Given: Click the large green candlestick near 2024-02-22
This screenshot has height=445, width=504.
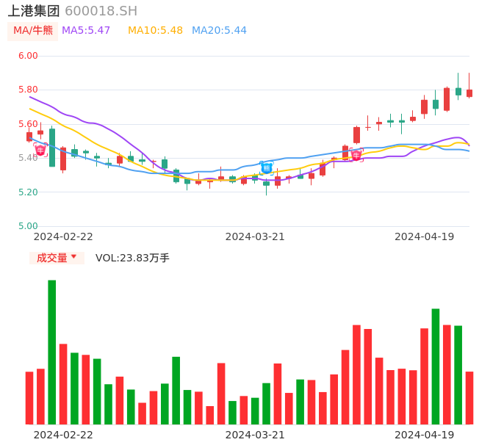Looking at the screenshot, I should [51, 148].
